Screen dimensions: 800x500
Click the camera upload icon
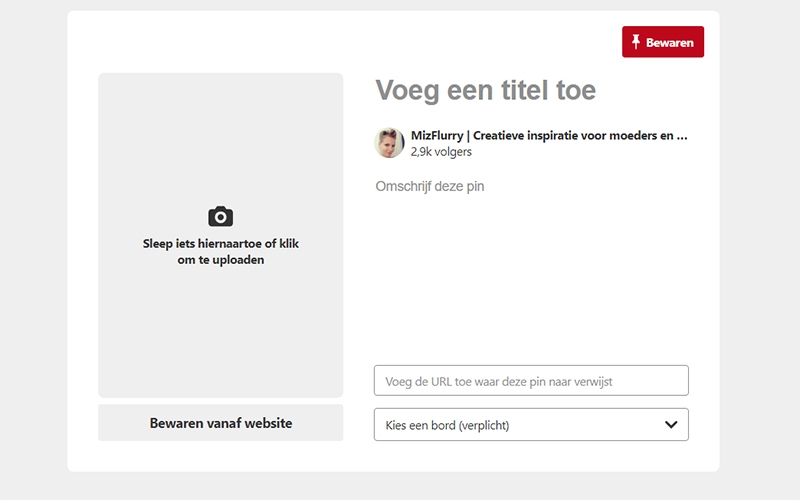[220, 216]
